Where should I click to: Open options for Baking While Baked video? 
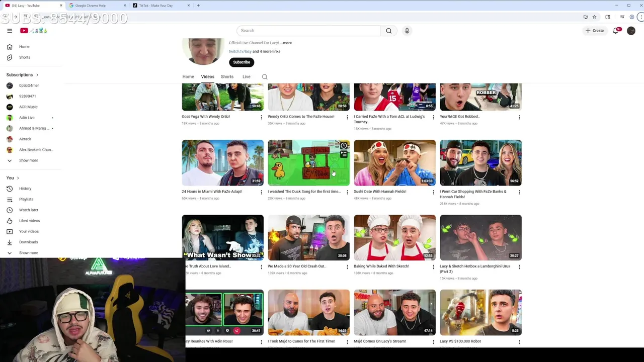tap(433, 267)
